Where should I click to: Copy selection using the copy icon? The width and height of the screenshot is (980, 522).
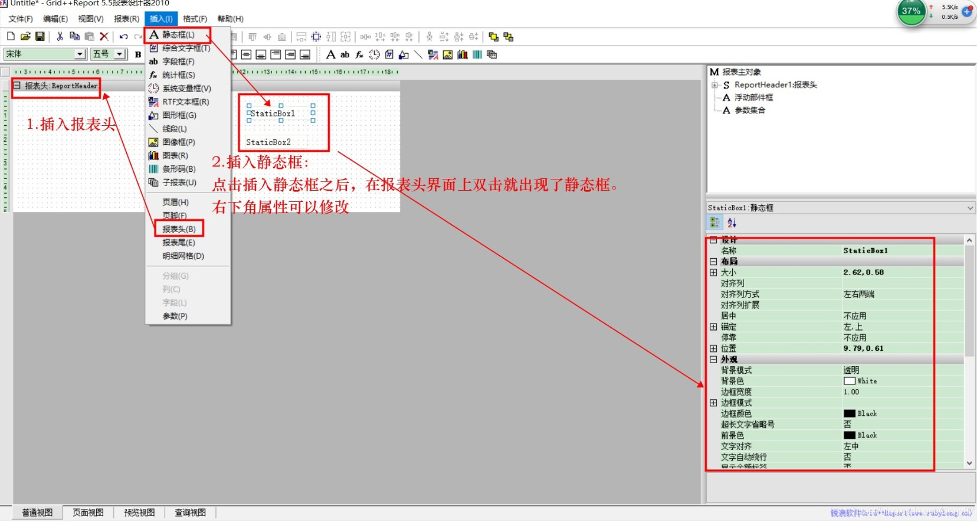[74, 37]
